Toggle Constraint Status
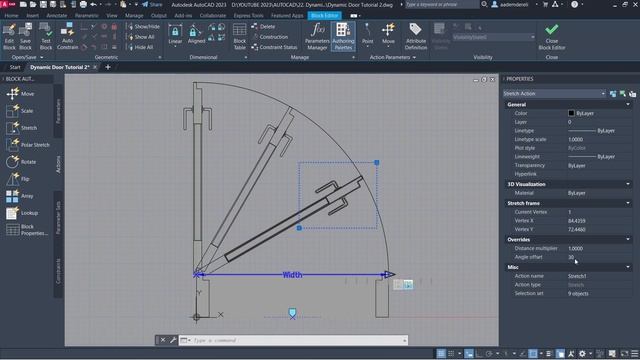This screenshot has height=360, width=640. [x=274, y=47]
